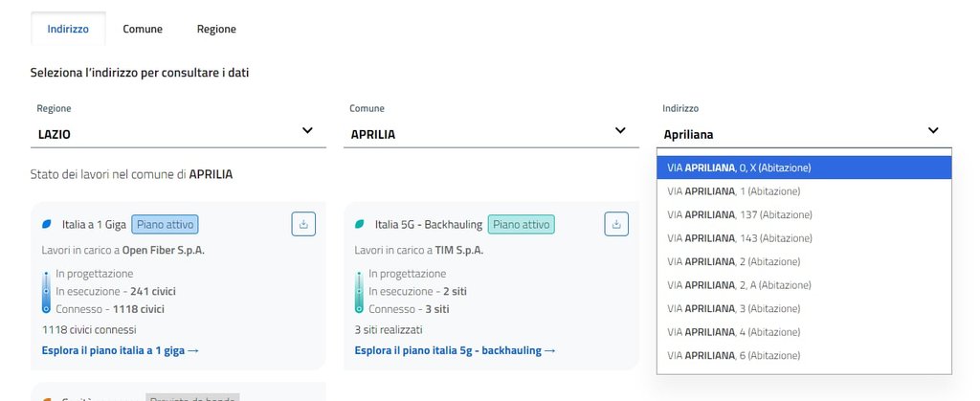This screenshot has height=401, width=980.
Task: Expand the Regione dropdown chevron
Action: coord(307,130)
